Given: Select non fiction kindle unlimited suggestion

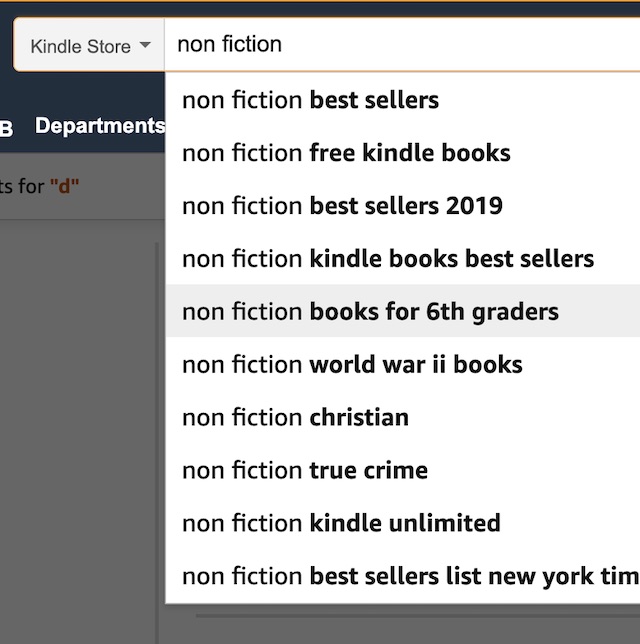Looking at the screenshot, I should click(403, 523).
